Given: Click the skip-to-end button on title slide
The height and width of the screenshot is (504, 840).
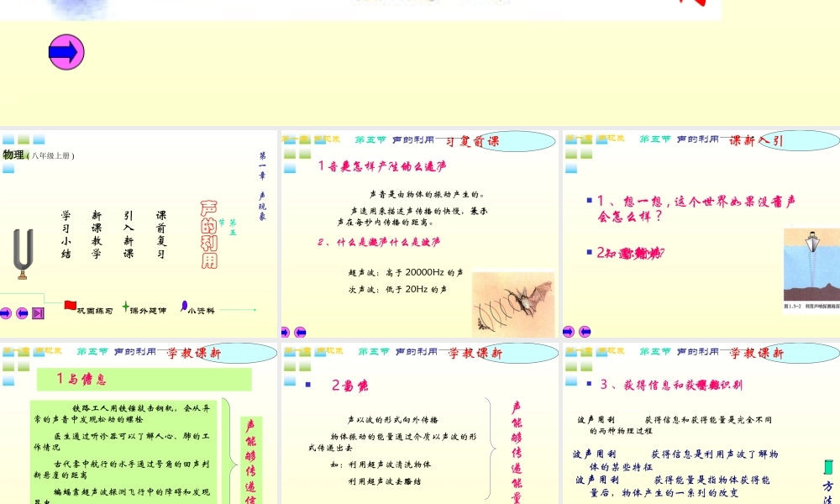Looking at the screenshot, I should (38, 313).
